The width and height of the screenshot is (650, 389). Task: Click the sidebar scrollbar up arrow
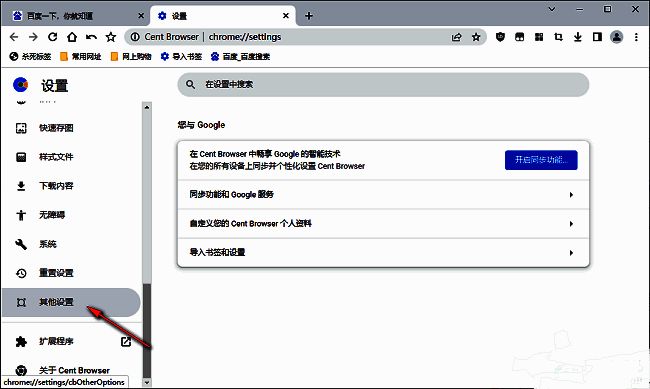[147, 107]
